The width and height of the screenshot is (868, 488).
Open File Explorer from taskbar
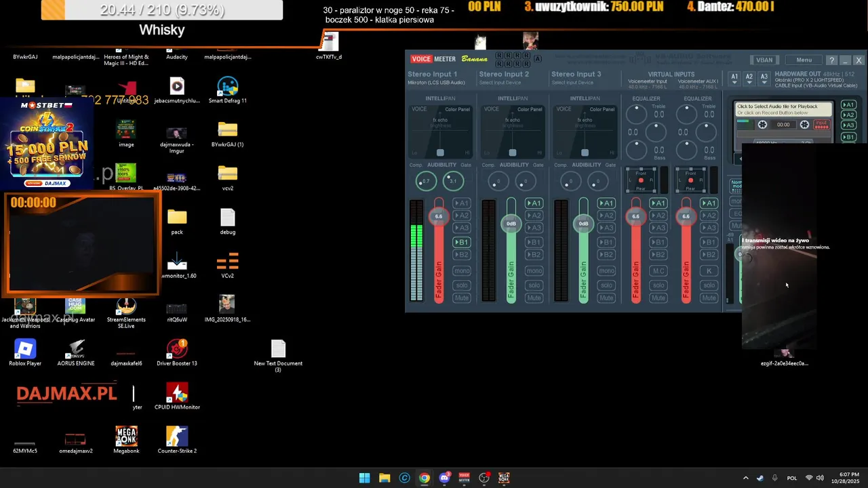click(x=384, y=478)
